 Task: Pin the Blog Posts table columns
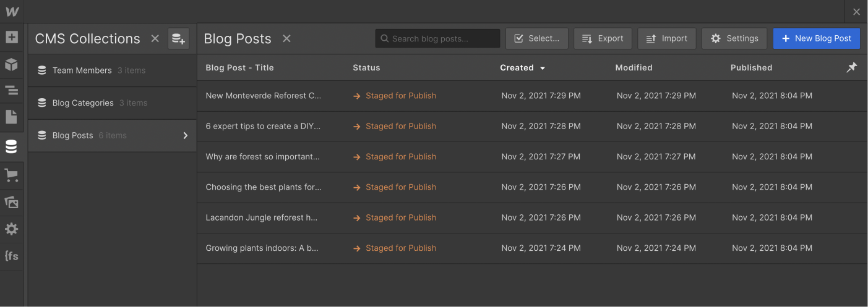[x=852, y=67]
